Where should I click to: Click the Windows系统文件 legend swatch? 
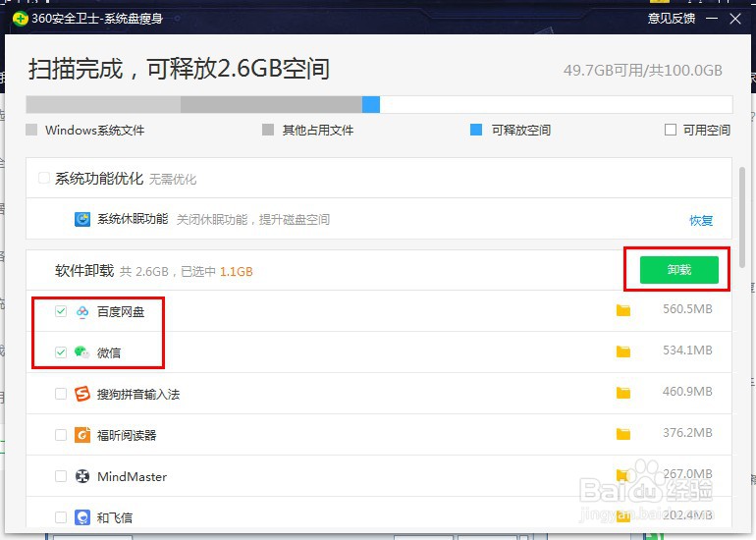click(x=31, y=130)
